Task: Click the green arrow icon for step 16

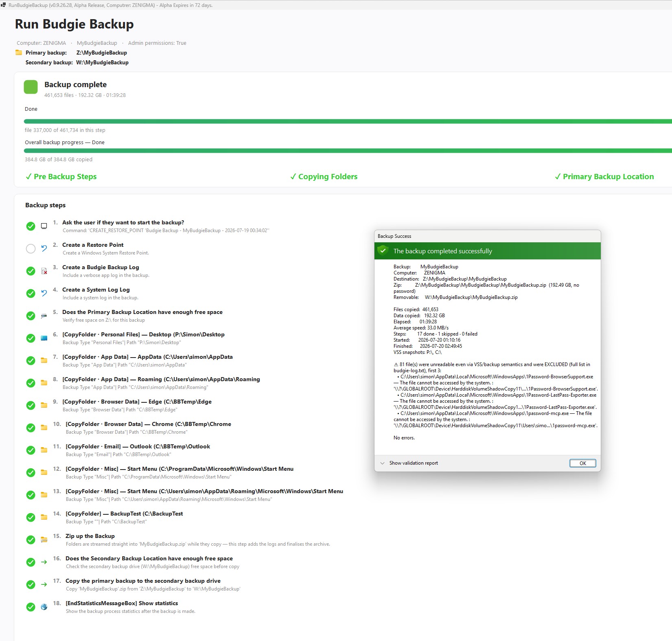Action: point(44,562)
